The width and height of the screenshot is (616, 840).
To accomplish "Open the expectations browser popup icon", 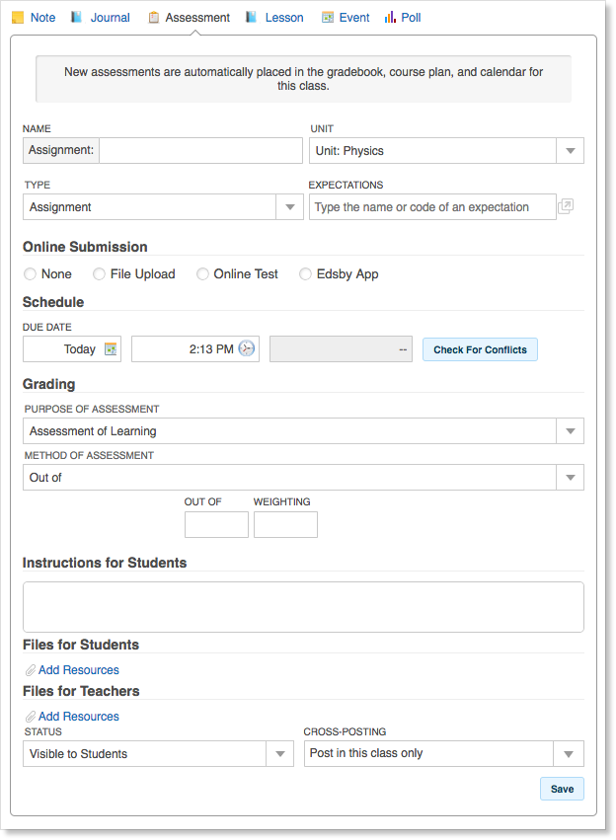I will [x=566, y=207].
